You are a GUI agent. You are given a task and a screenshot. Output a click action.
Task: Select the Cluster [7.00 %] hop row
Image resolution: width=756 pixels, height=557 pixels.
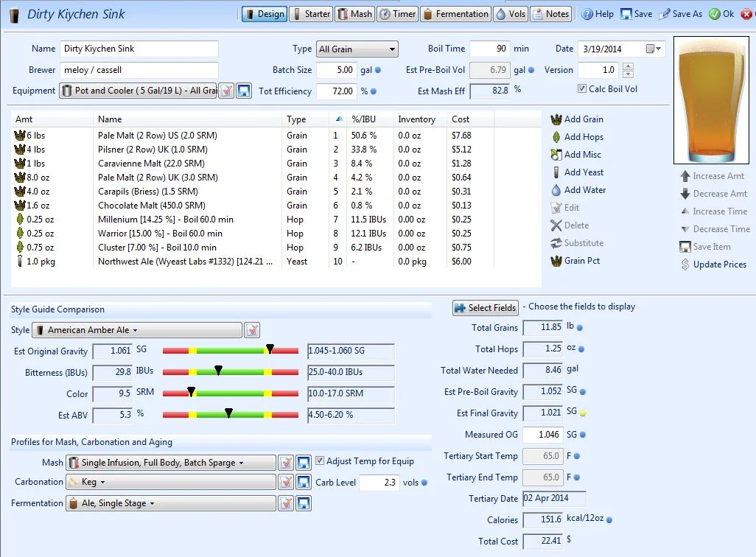276,248
